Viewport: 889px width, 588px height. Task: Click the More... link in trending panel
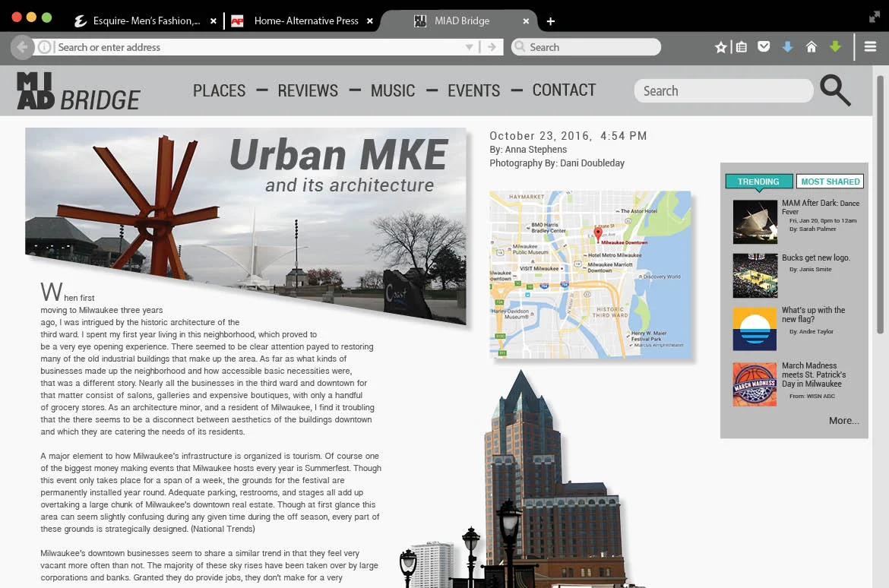coord(843,421)
